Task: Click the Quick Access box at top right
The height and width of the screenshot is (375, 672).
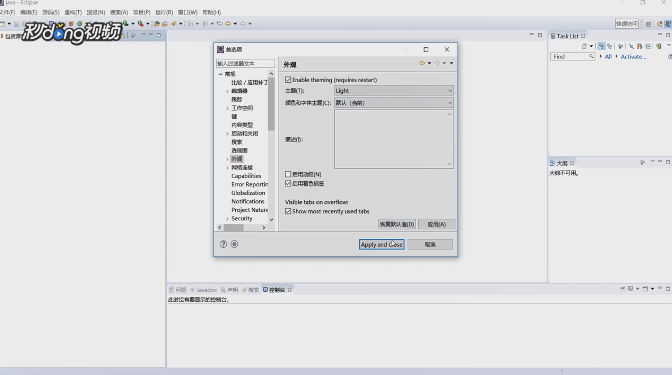Action: 627,24
